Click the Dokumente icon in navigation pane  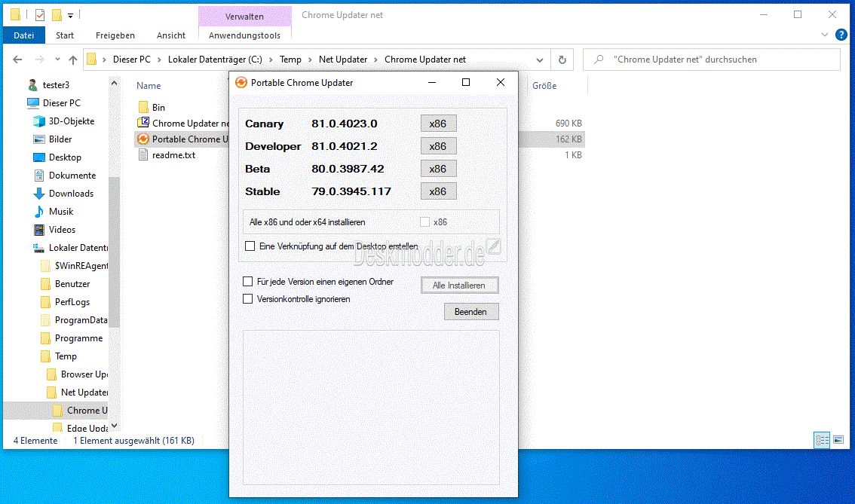point(39,176)
